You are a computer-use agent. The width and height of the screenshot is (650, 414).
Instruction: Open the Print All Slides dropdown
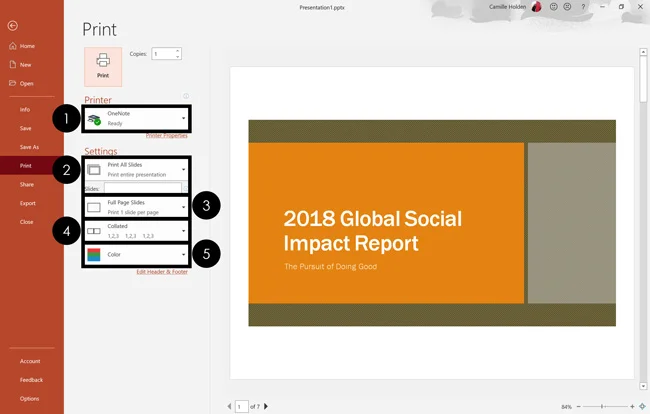136,169
